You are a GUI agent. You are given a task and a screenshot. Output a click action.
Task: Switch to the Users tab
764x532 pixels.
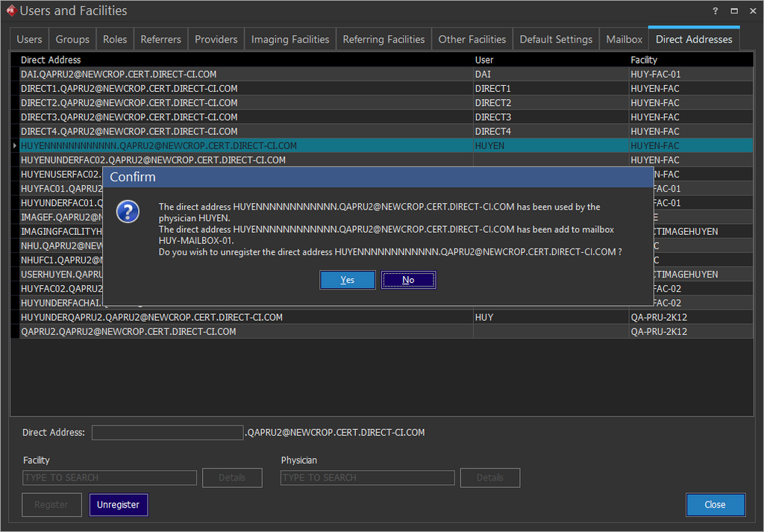(30, 40)
